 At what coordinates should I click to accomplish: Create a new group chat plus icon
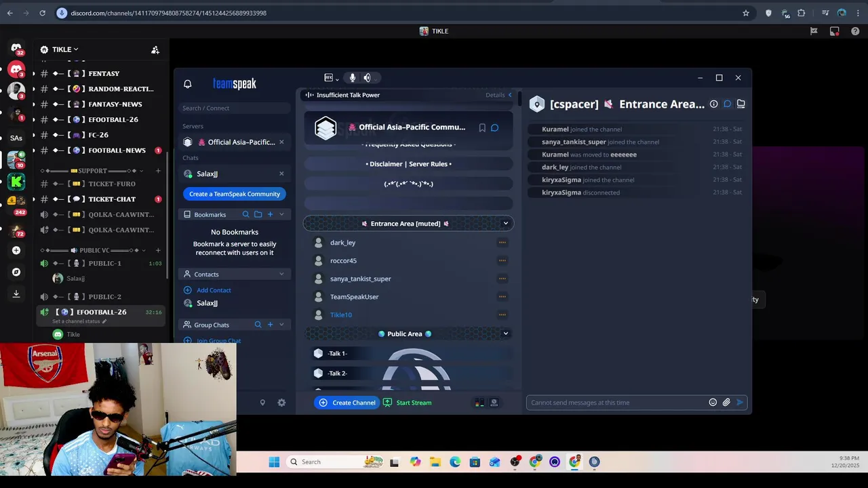270,325
